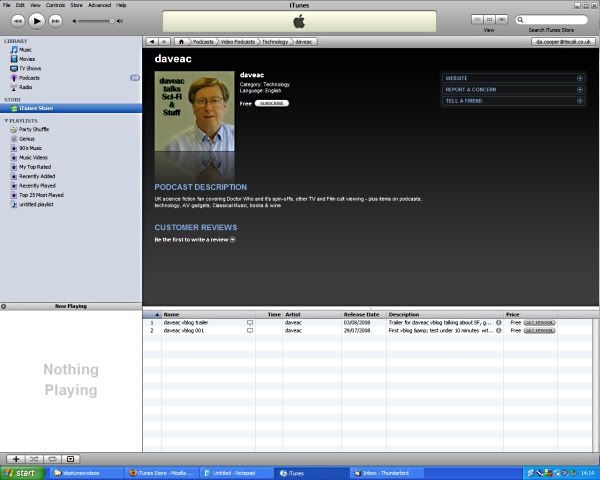This screenshot has width=600, height=480.
Task: Sort episodes by Artist column
Action: click(312, 315)
